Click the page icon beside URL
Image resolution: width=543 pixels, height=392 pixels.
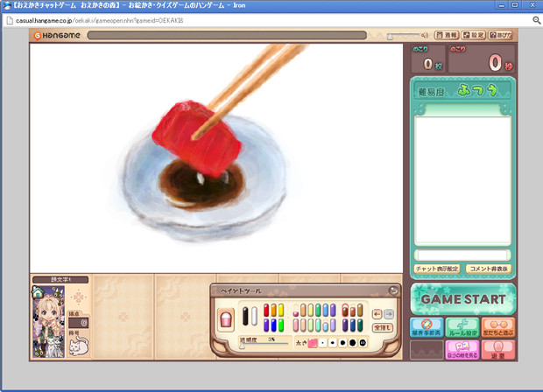10,20
